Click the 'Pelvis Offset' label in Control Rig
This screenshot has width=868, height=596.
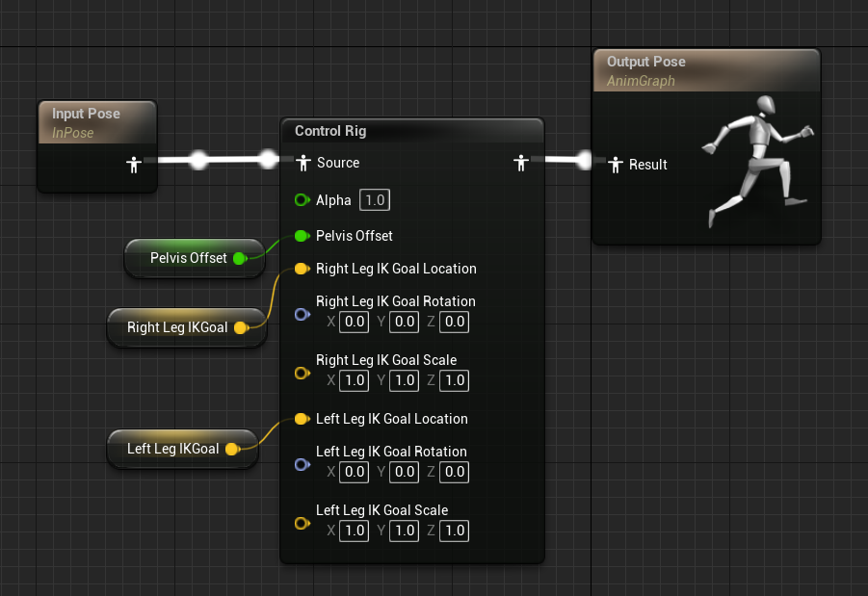pos(355,236)
